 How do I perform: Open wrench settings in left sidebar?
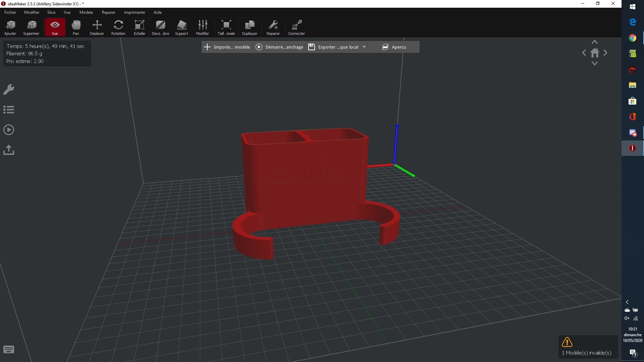pos(9,89)
